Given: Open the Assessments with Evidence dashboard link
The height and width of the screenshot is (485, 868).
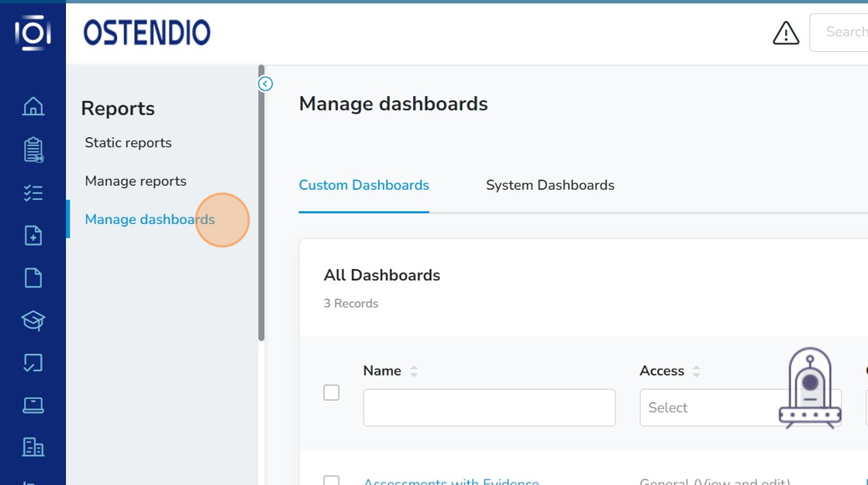Looking at the screenshot, I should (x=452, y=481).
